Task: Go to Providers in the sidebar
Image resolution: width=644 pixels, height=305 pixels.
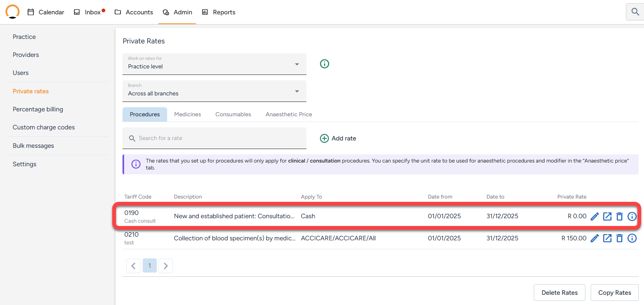Action: 26,55
